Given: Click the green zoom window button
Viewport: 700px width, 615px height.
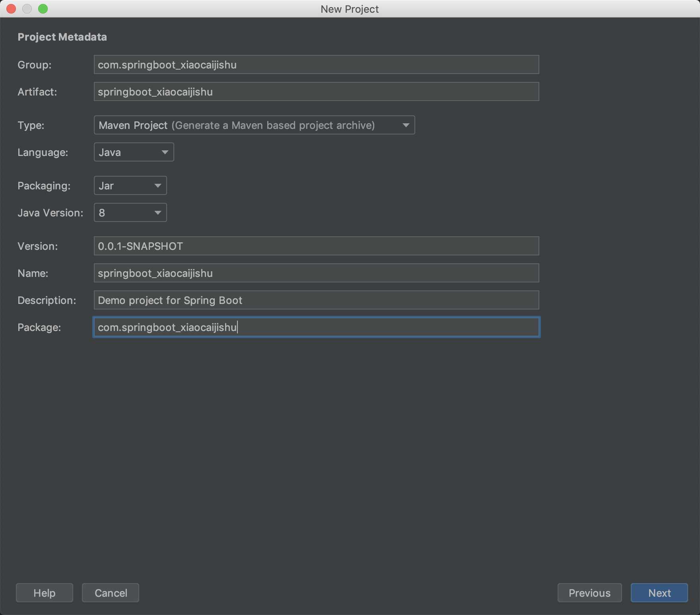Looking at the screenshot, I should (43, 9).
